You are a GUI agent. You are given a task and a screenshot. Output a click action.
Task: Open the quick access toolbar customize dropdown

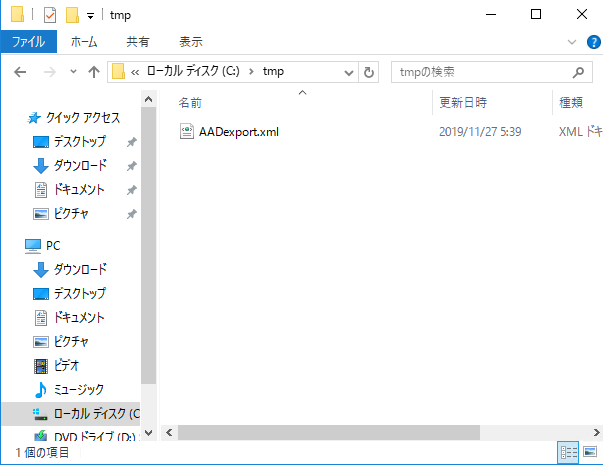[x=90, y=16]
